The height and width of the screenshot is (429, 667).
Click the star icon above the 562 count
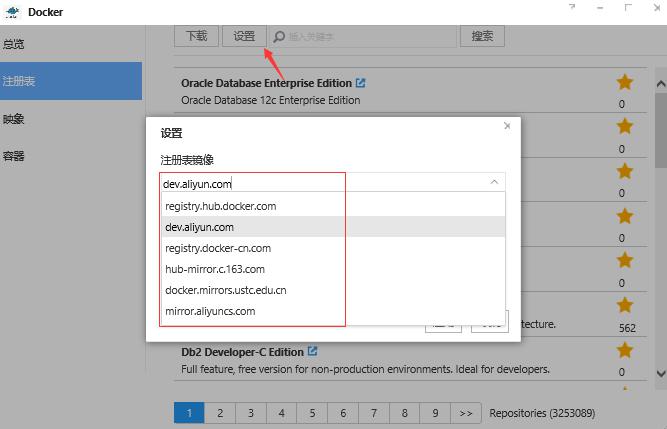[624, 305]
